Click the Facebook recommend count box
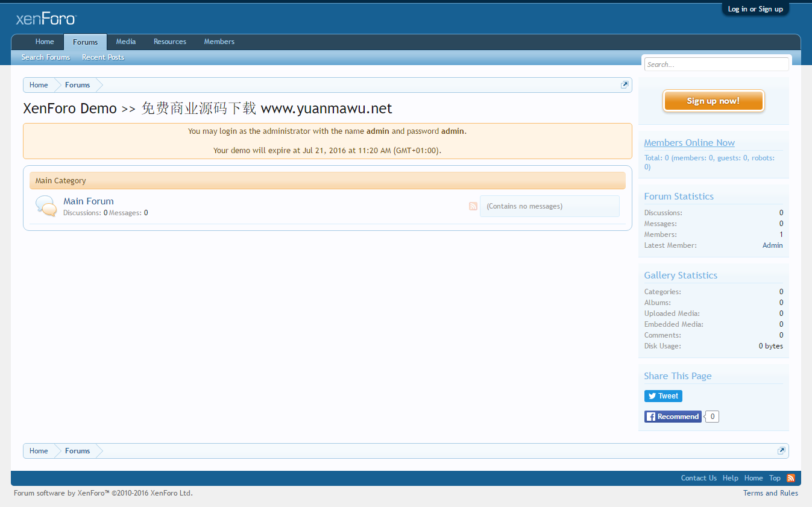The width and height of the screenshot is (812, 507). (713, 417)
